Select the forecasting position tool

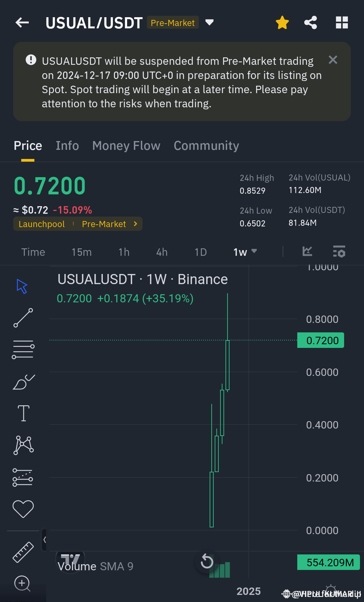click(x=23, y=477)
